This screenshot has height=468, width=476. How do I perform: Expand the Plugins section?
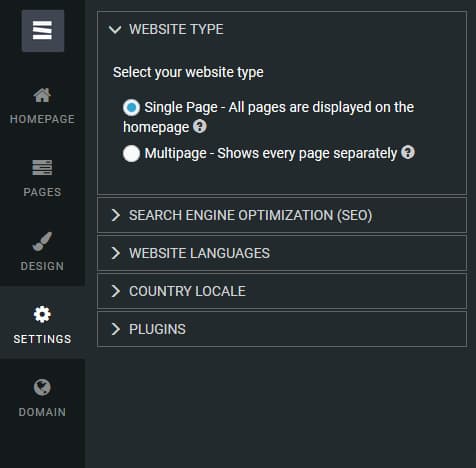tap(282, 329)
